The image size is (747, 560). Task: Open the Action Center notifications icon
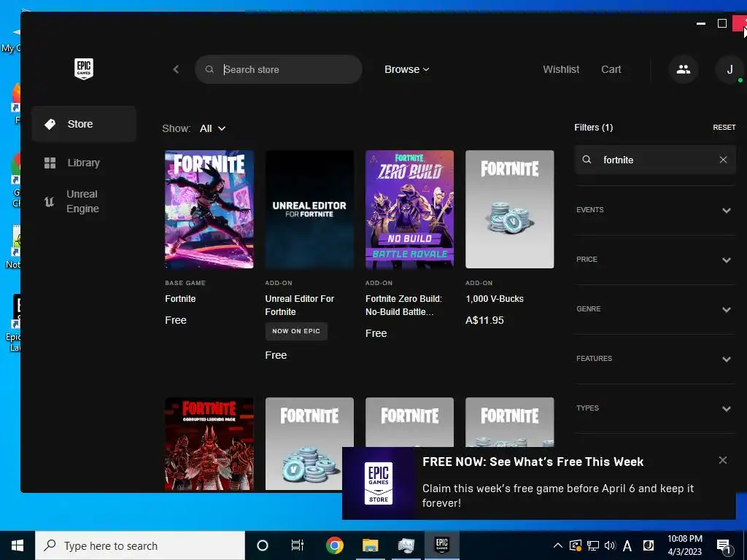pos(724,546)
